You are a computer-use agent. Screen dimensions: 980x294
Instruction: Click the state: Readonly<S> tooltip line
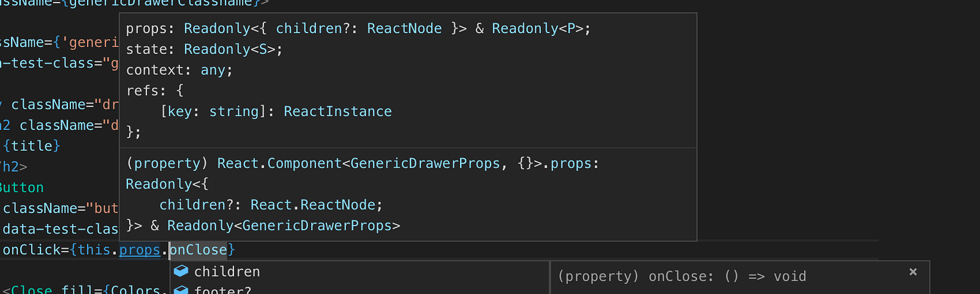(204, 49)
